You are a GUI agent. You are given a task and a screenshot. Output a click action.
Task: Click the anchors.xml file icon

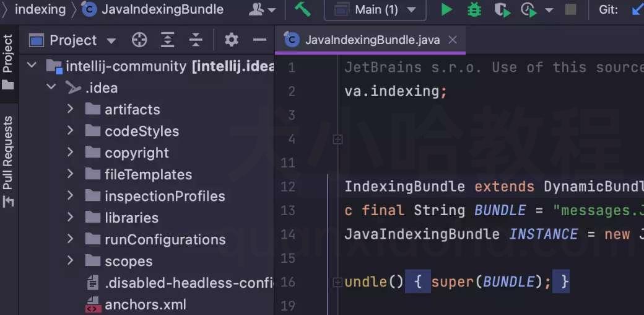pos(93,305)
